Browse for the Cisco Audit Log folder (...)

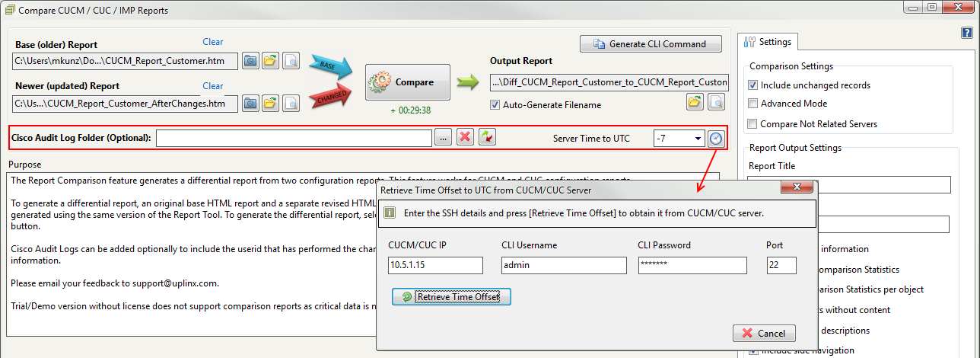444,138
